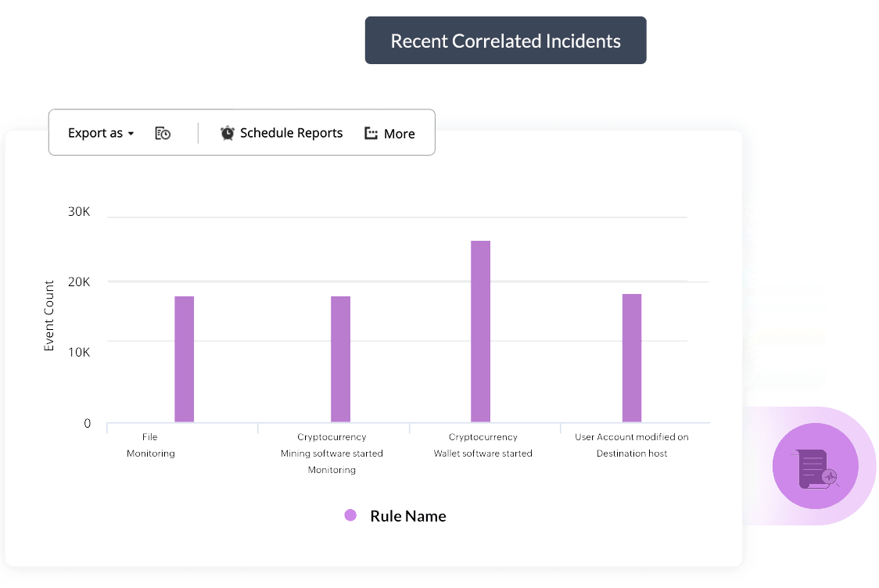Click the Cryptocurrency Wallet software started label

[x=483, y=445]
